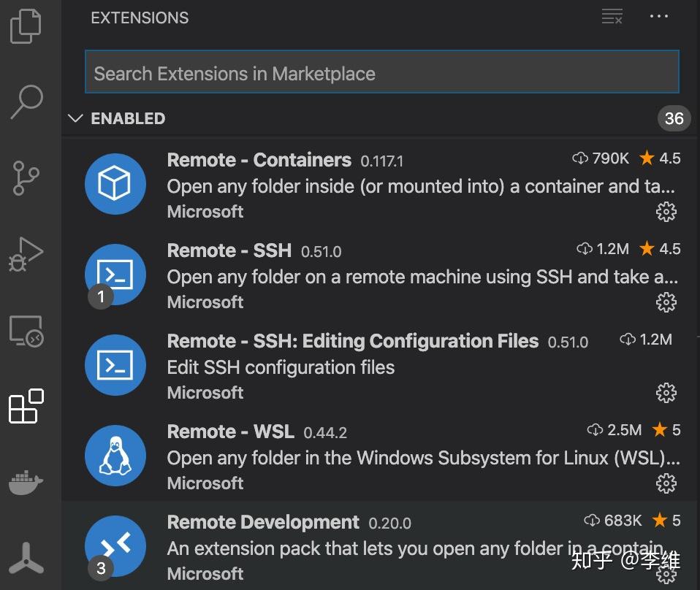Open the Docker extension view

coord(26,483)
